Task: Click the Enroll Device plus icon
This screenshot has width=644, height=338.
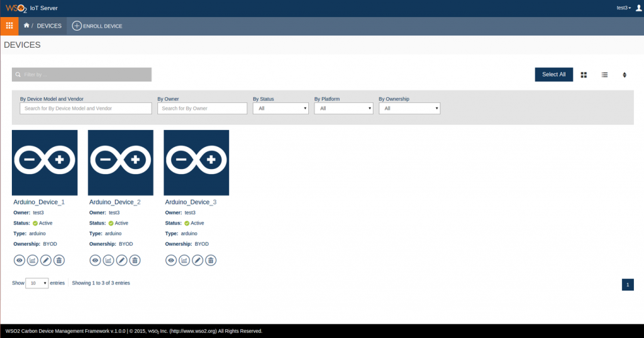Action: click(x=76, y=26)
